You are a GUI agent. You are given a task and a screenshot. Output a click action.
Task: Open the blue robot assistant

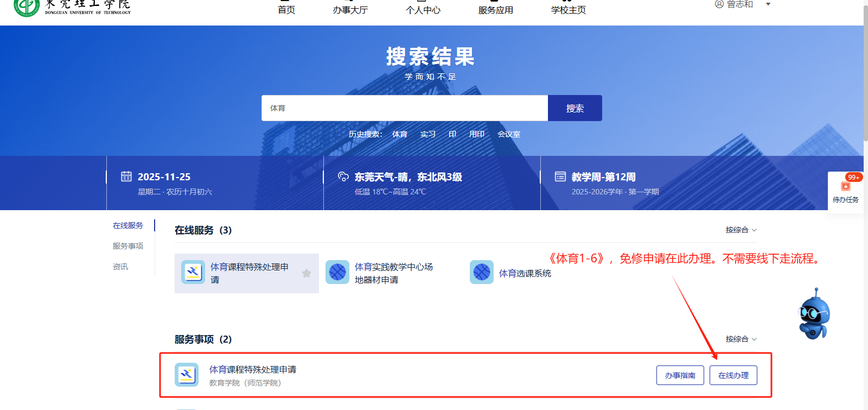coord(813,314)
